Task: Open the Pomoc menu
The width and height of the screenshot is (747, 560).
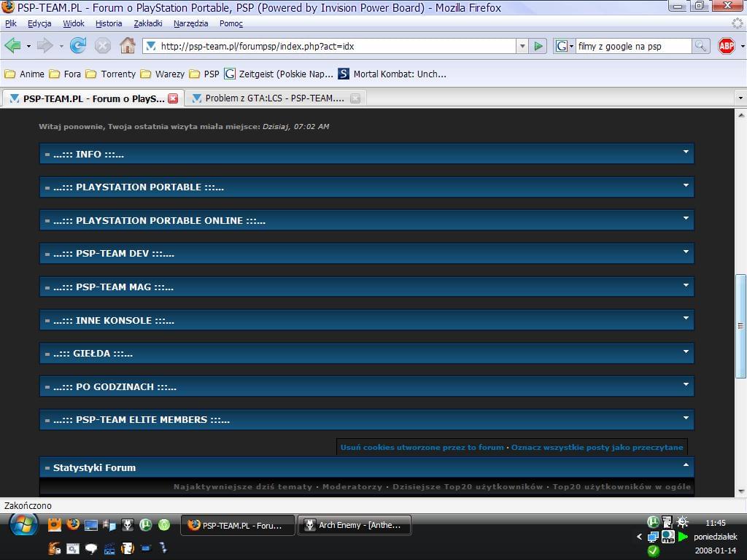Action: coord(231,23)
